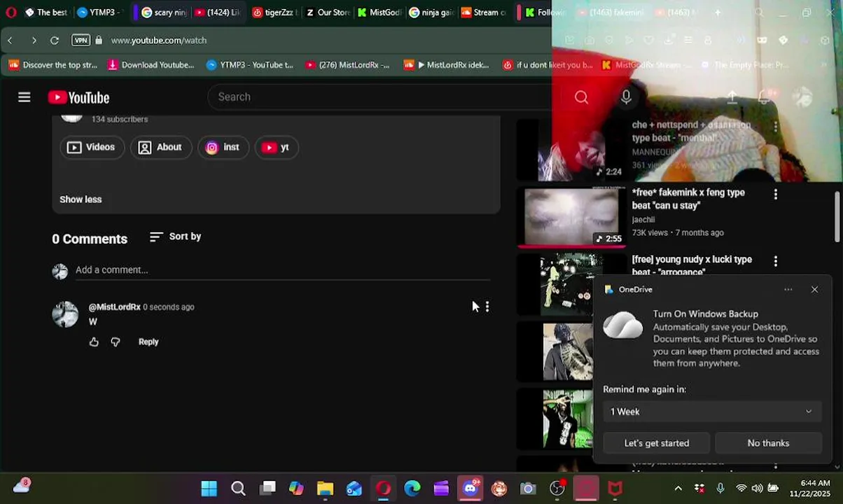The image size is (843, 504).
Task: Start voice search with the microphone icon
Action: click(x=626, y=97)
